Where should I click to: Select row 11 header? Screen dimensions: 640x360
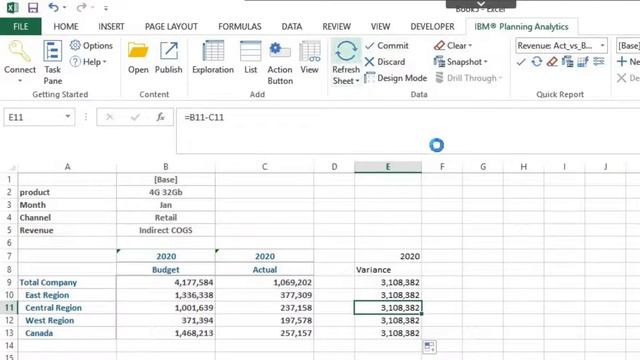click(9, 308)
